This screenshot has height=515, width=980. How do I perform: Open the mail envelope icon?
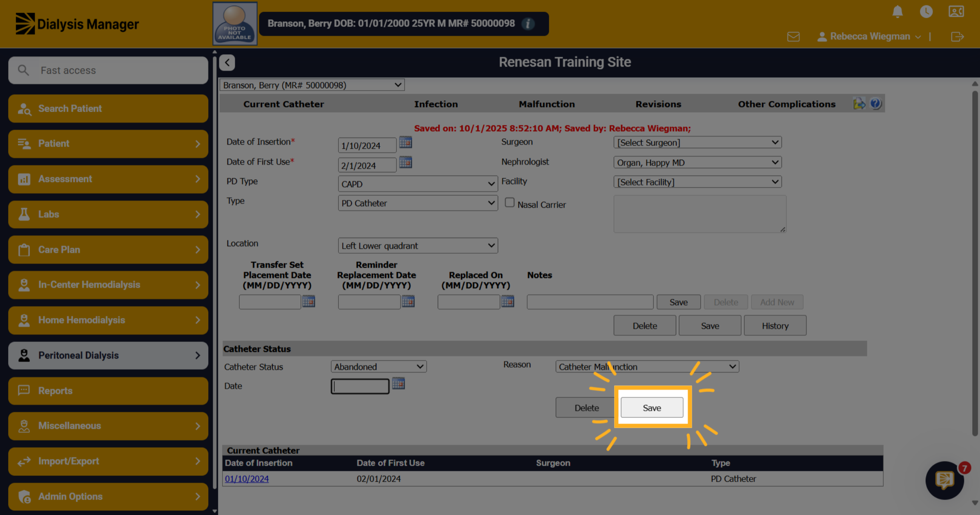(793, 37)
